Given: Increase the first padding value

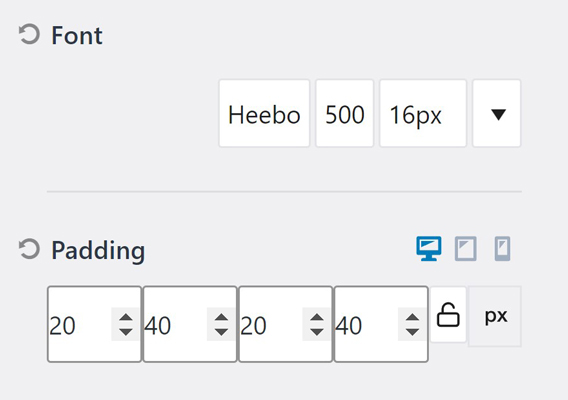Looking at the screenshot, I should (125, 317).
